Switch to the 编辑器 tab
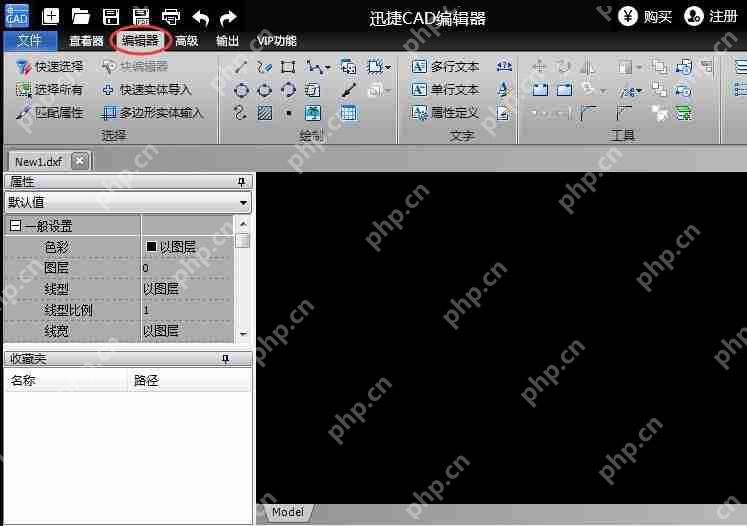This screenshot has height=526, width=747. 140,41
